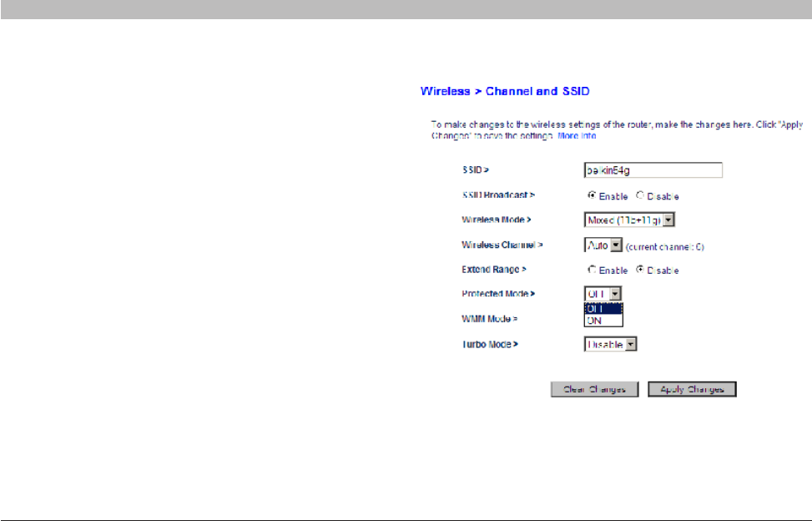Click the '(current channel: 6)' text
The width and height of the screenshot is (812, 521).
tap(665, 247)
